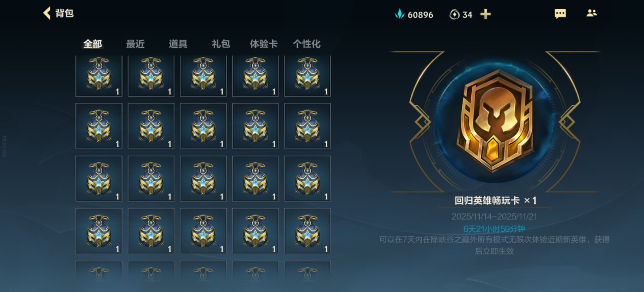Image resolution: width=644 pixels, height=292 pixels.
Task: Pick the first bag in third row
Action: pyautogui.click(x=99, y=179)
